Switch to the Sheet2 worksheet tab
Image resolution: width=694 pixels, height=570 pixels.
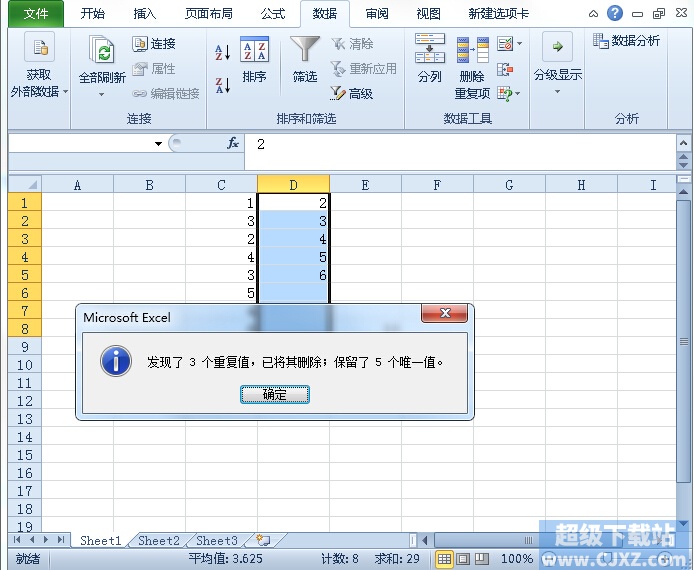click(158, 540)
